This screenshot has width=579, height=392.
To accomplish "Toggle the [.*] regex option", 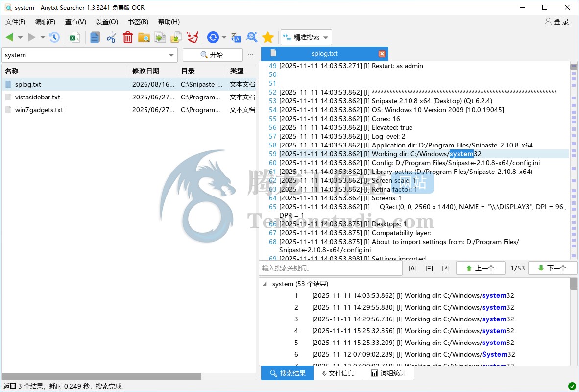I will [446, 268].
